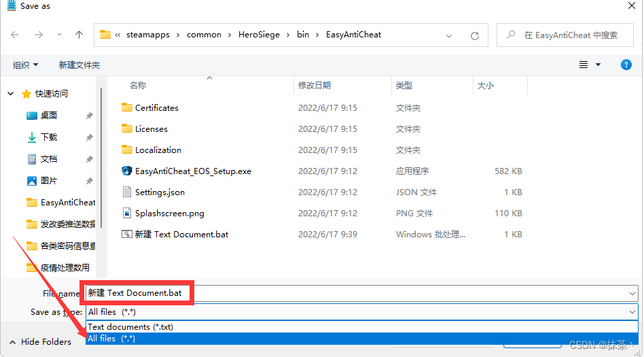Open help with the blue question icon
The image size is (644, 357).
tap(626, 65)
